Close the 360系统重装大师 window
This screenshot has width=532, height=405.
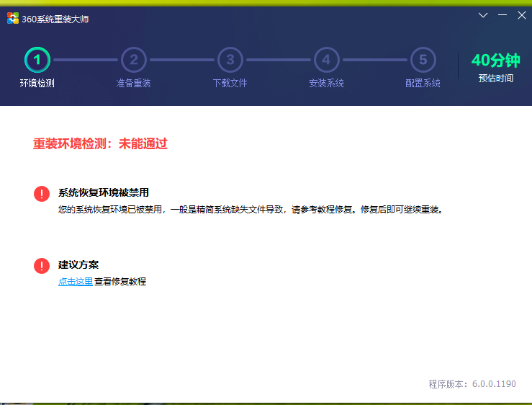point(522,15)
